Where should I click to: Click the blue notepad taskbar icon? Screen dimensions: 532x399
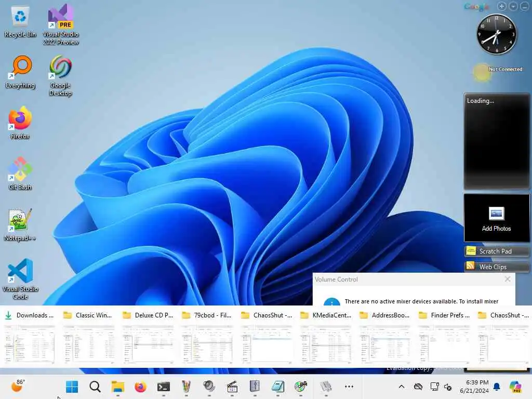[x=277, y=387]
